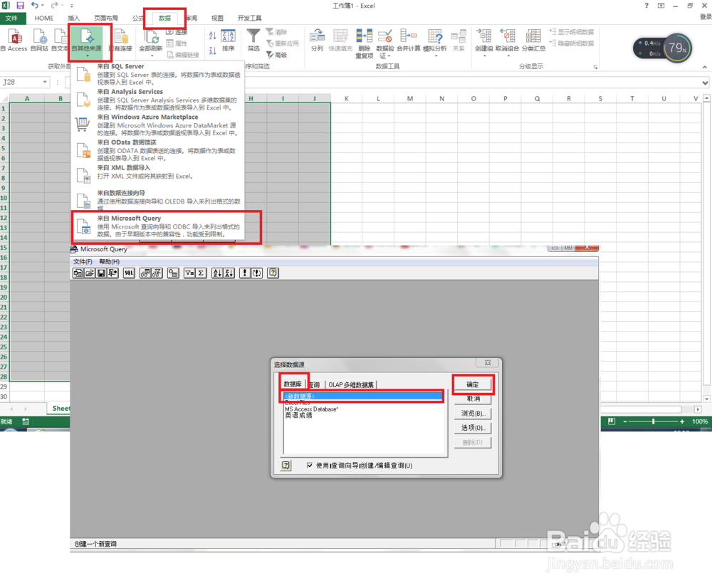Select From Analysis Services menu item
This screenshot has width=712, height=588.
click(159, 100)
